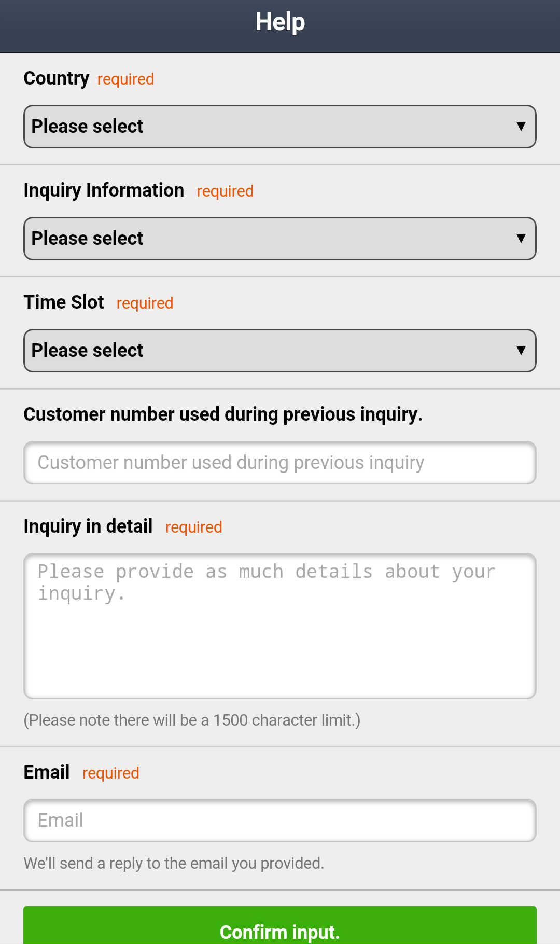560x944 pixels.
Task: Click the Inquiry in detail label
Action: pyautogui.click(x=88, y=526)
